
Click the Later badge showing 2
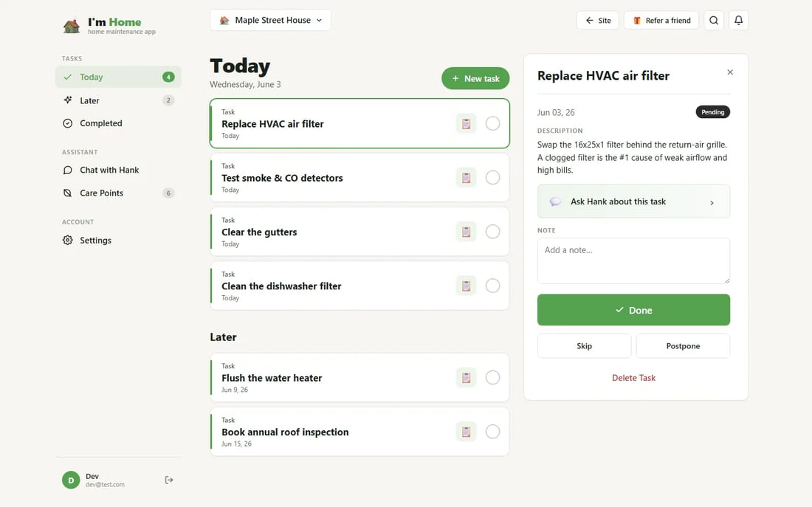[x=168, y=100]
